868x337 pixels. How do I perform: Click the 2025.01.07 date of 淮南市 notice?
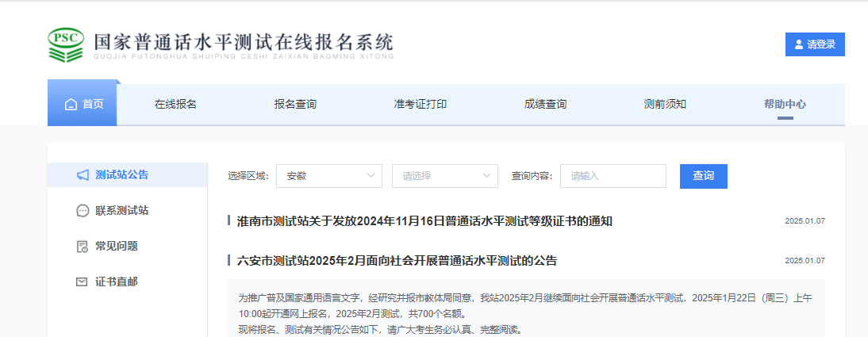pyautogui.click(x=805, y=221)
